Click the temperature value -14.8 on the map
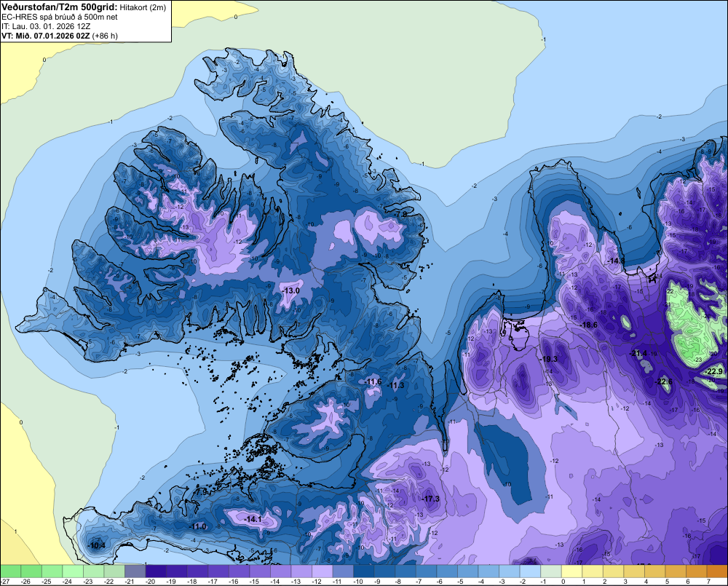 tap(616, 261)
